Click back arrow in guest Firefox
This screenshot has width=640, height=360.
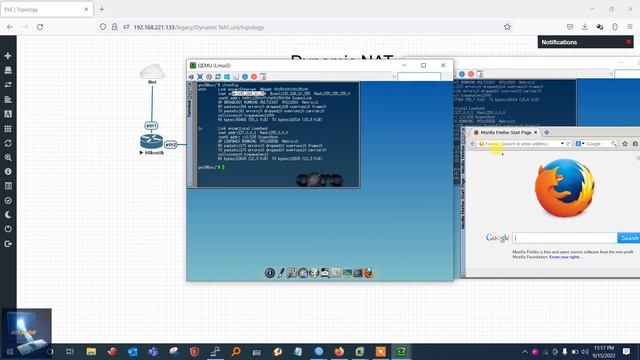point(472,144)
